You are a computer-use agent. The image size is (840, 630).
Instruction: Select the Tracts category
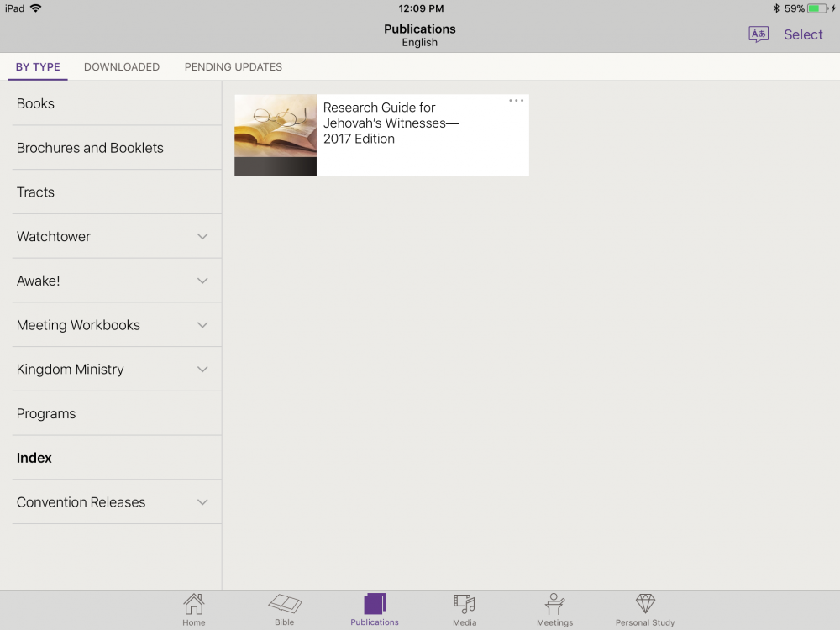tap(35, 192)
